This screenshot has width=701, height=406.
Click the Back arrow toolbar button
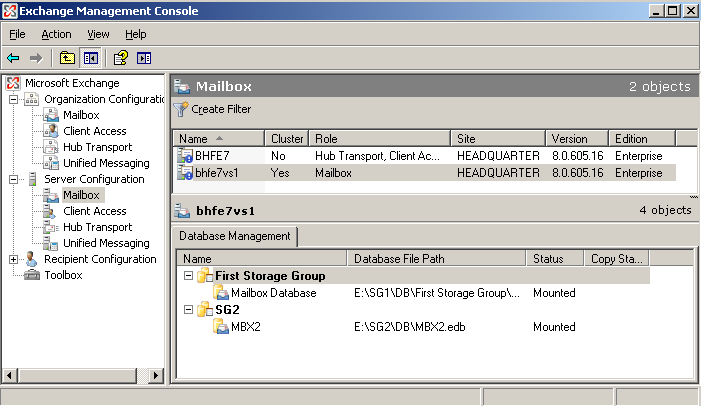click(x=13, y=58)
